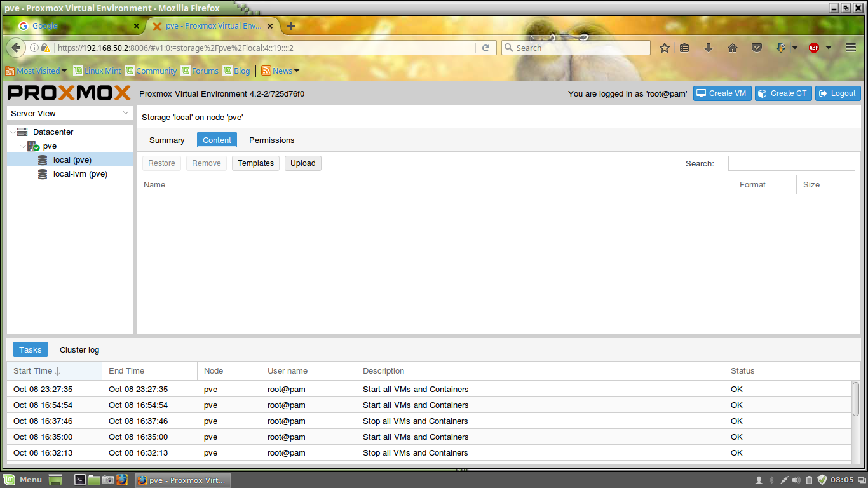The image size is (868, 488).
Task: Open the News feed dropdown
Action: [280, 71]
